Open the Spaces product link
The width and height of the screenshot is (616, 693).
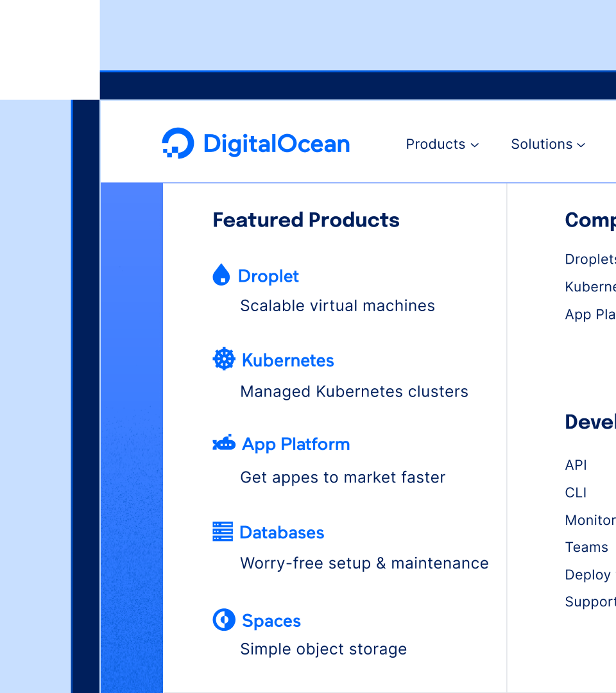271,621
